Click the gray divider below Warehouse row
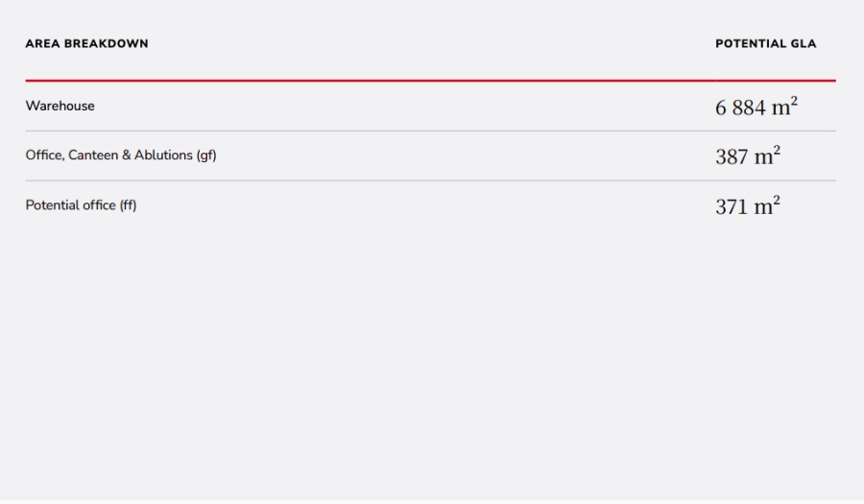 coord(430,131)
